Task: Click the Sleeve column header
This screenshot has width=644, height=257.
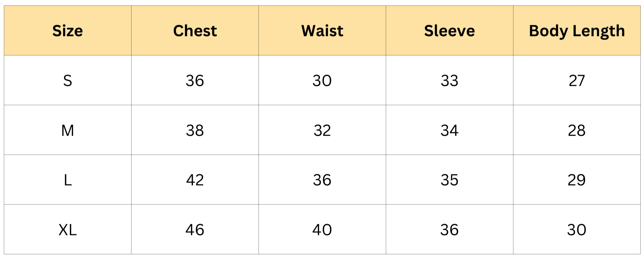Action: (449, 31)
